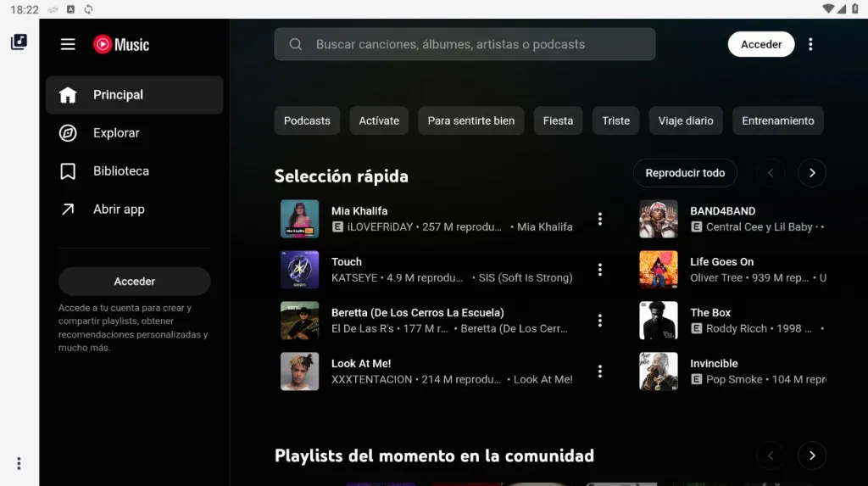Show next songs in Selección rápida
The width and height of the screenshot is (868, 486).
812,173
